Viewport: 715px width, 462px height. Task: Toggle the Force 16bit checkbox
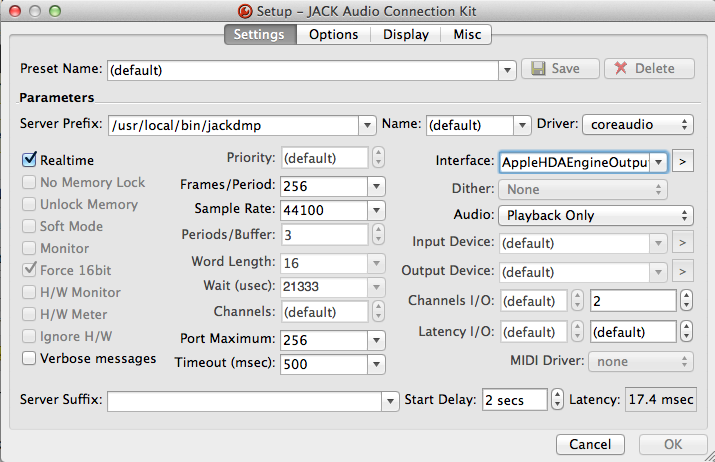pyautogui.click(x=29, y=270)
